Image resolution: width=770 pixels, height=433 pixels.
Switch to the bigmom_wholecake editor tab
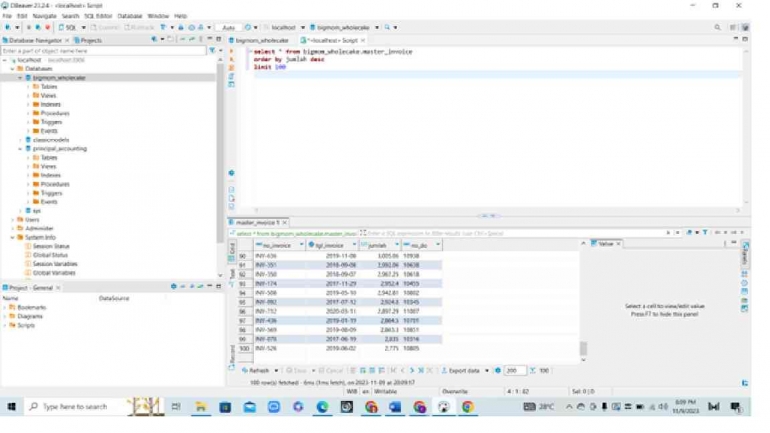tap(261, 40)
